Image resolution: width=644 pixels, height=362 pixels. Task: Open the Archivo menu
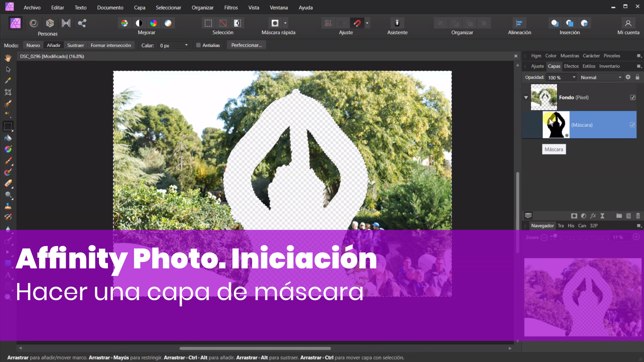click(x=32, y=7)
